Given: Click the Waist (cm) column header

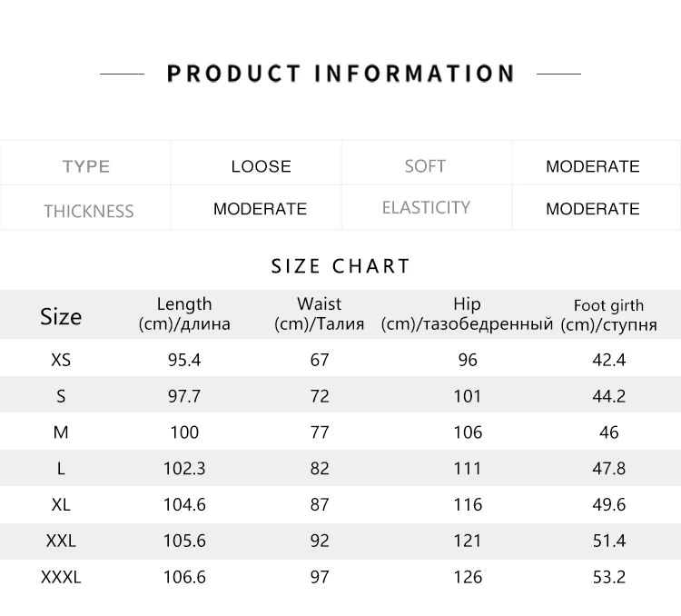Looking at the screenshot, I should coord(320,313).
